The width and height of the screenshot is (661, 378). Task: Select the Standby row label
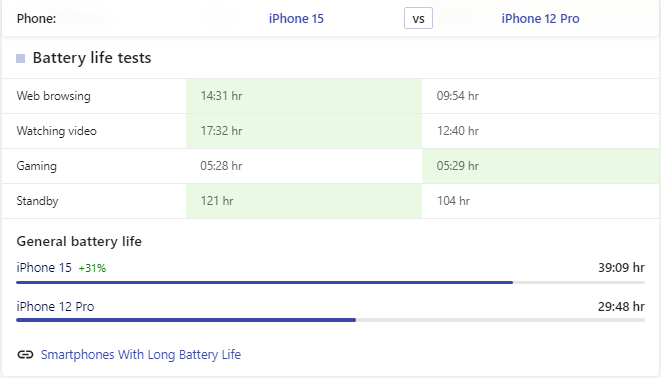coord(38,201)
